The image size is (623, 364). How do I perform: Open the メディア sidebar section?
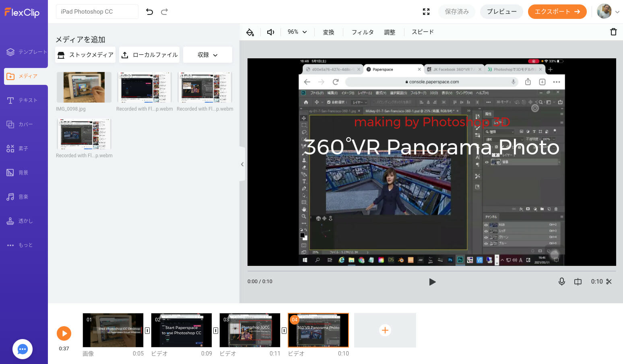pyautogui.click(x=26, y=76)
